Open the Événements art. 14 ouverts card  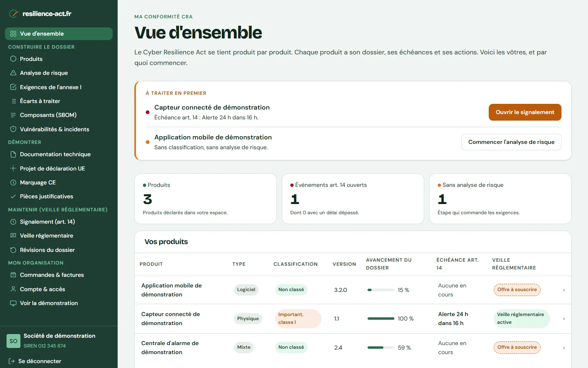click(353, 199)
